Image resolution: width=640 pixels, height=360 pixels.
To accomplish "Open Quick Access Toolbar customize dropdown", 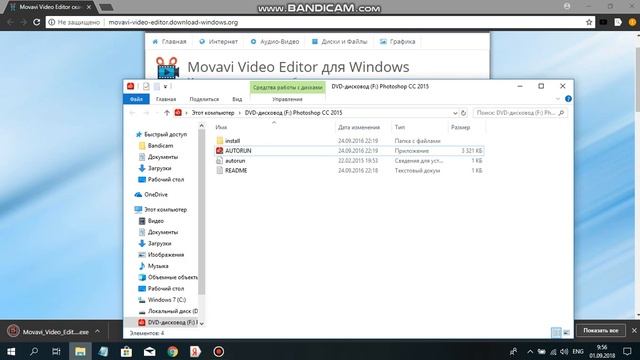I will pyautogui.click(x=165, y=87).
